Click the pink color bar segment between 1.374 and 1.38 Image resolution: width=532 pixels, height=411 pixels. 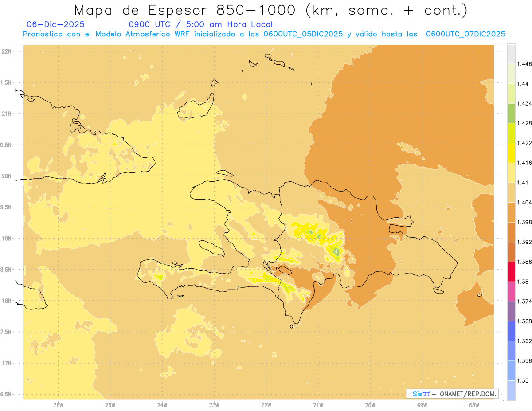pyautogui.click(x=511, y=291)
